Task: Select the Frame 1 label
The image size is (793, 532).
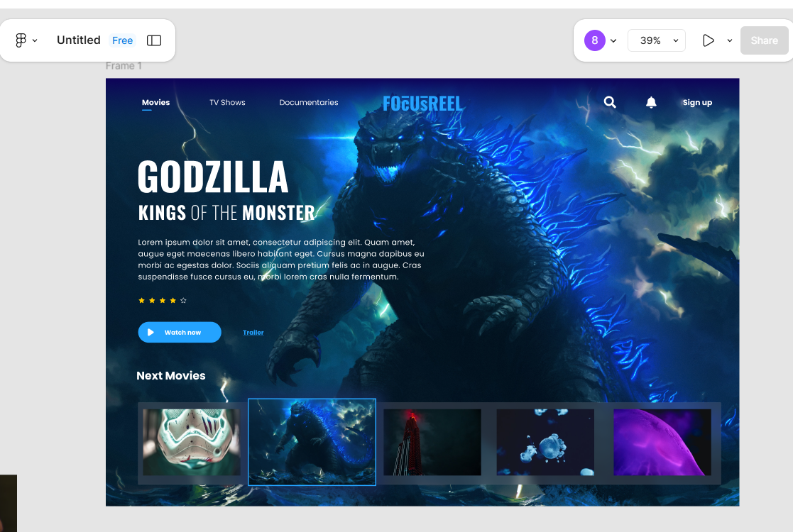Action: coord(124,66)
